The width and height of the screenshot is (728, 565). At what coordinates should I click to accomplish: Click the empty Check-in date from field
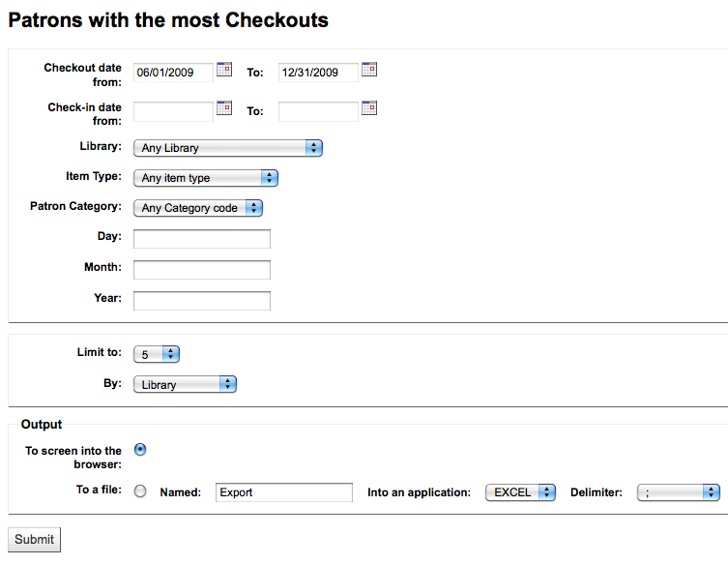(x=173, y=111)
